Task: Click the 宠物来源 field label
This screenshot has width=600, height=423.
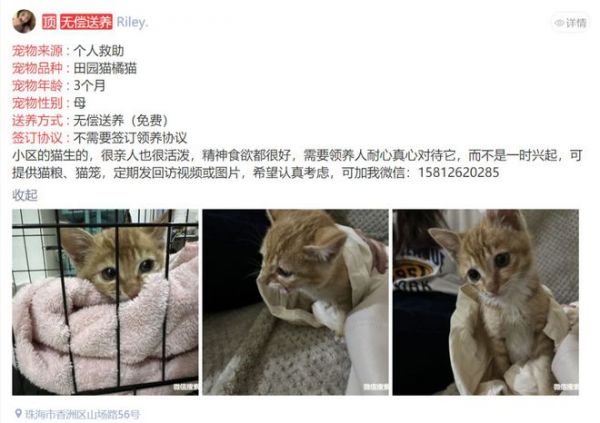Action: [37, 51]
